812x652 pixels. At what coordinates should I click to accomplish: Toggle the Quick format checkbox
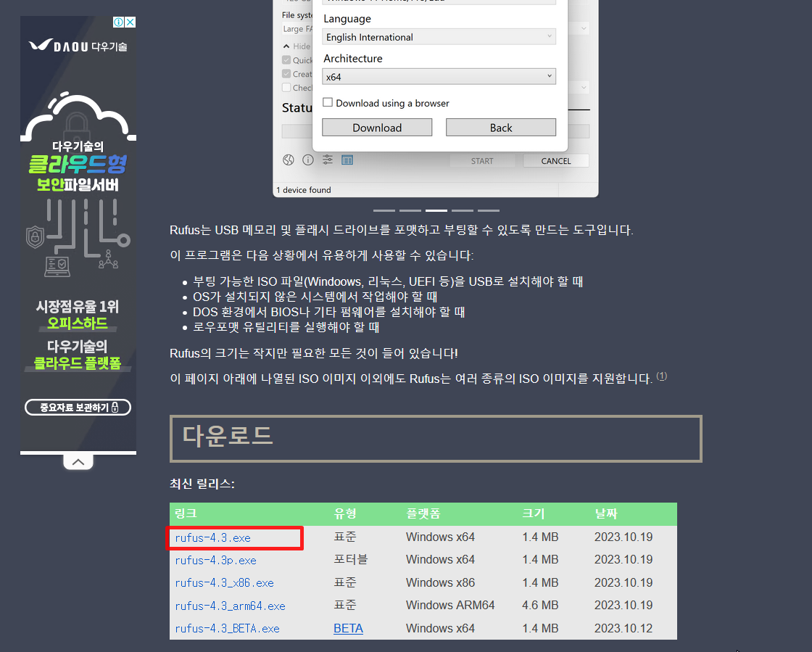pyautogui.click(x=286, y=60)
